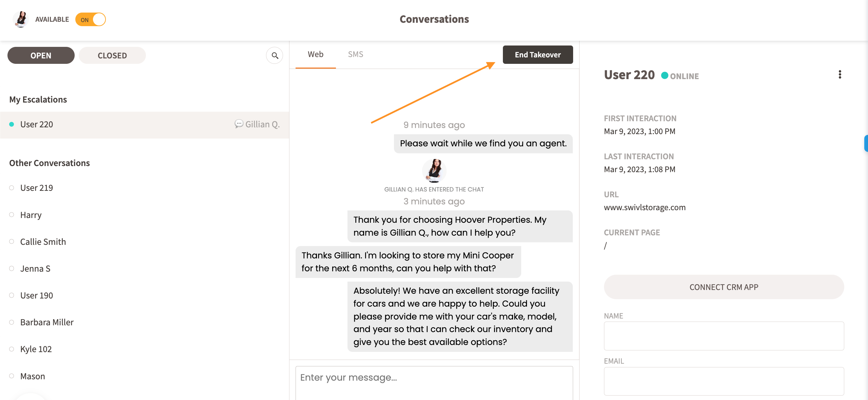Focus the Email input field
Viewport: 868px width, 400px height.
click(x=723, y=381)
